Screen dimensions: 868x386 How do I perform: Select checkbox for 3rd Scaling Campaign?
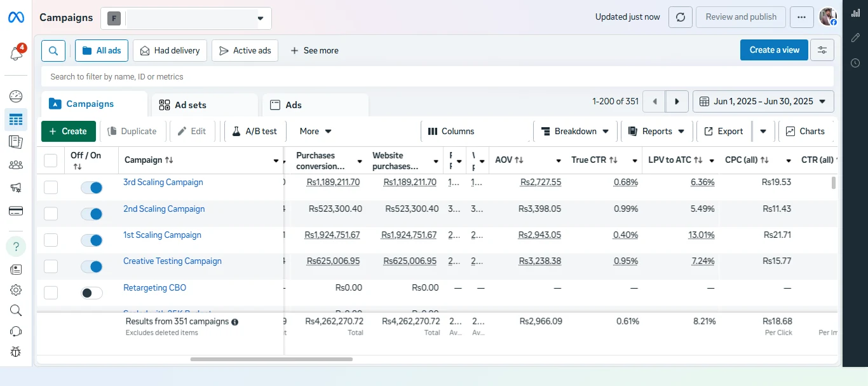(50, 188)
